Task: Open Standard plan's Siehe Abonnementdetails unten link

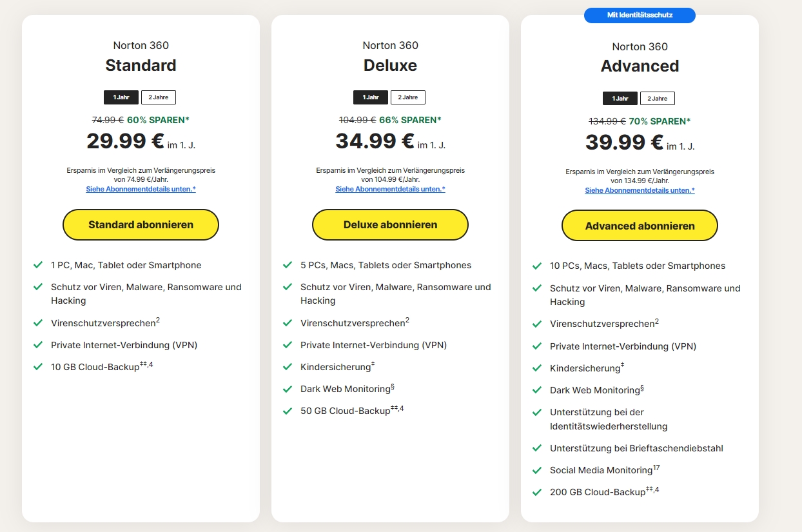Action: tap(141, 189)
